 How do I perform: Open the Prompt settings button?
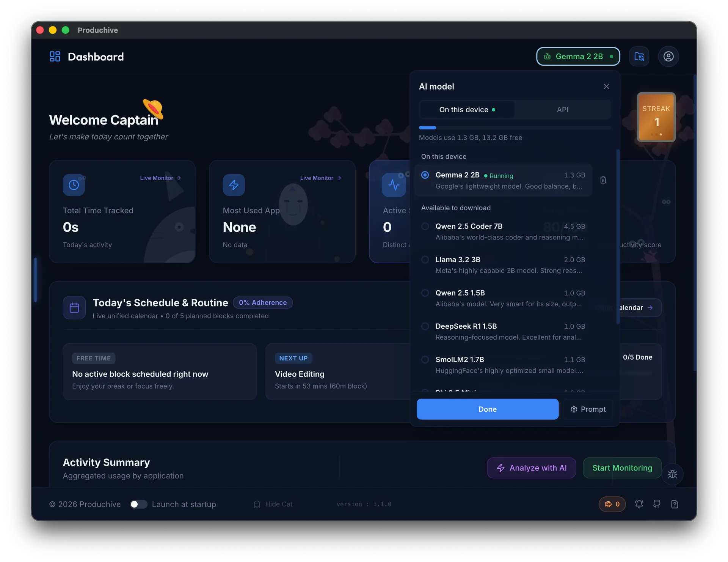pyautogui.click(x=588, y=409)
